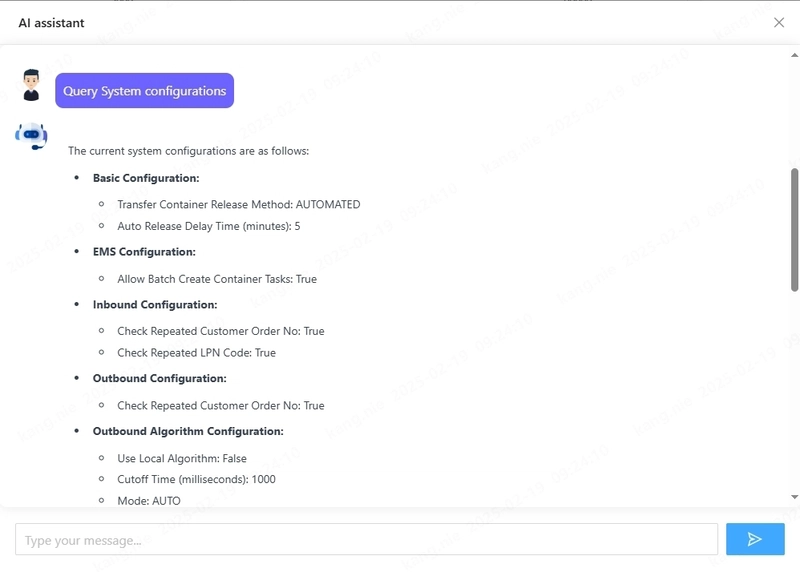This screenshot has height=572, width=800.
Task: Close the AI assistant panel
Action: pos(779,22)
